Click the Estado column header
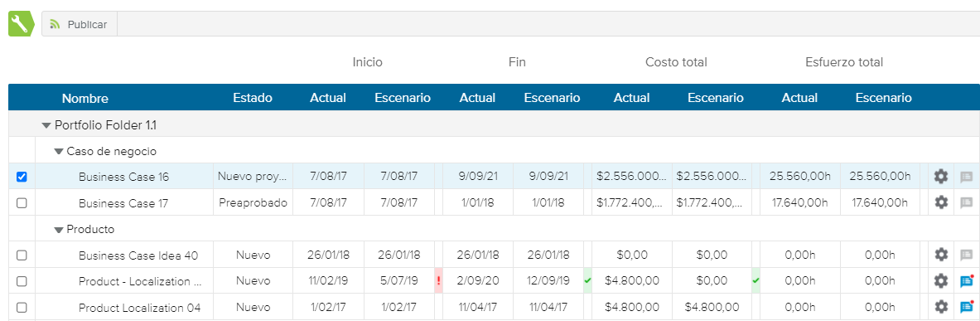The width and height of the screenshot is (980, 321). 253,98
